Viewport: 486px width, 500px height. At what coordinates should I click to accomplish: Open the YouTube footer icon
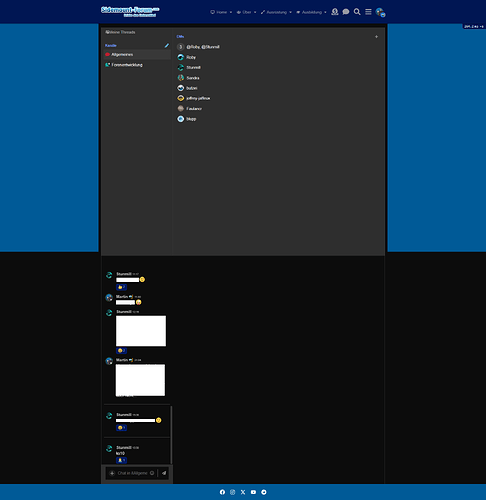(x=253, y=492)
